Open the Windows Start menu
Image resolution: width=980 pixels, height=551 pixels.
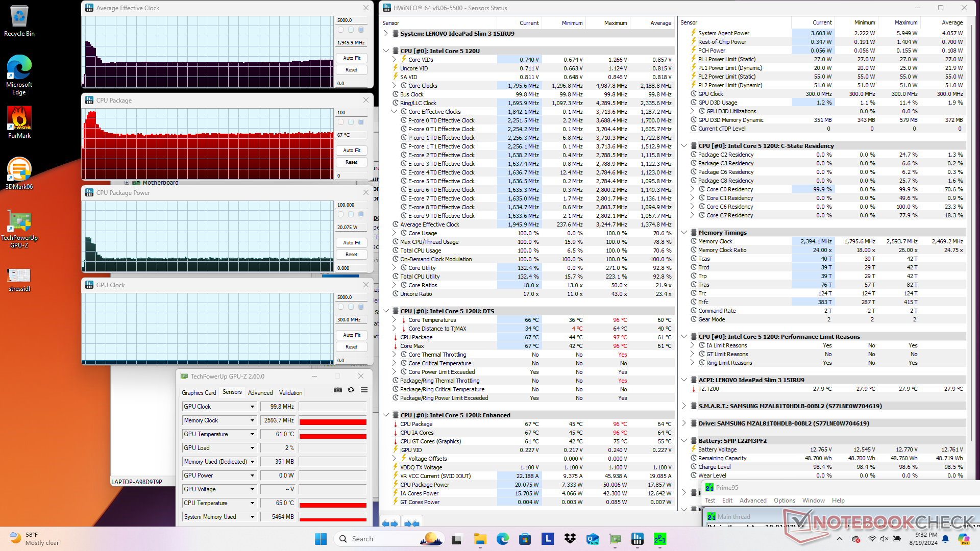[x=321, y=539]
